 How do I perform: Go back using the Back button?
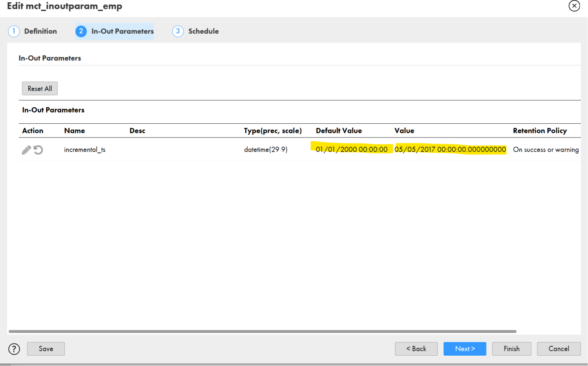[x=416, y=349]
